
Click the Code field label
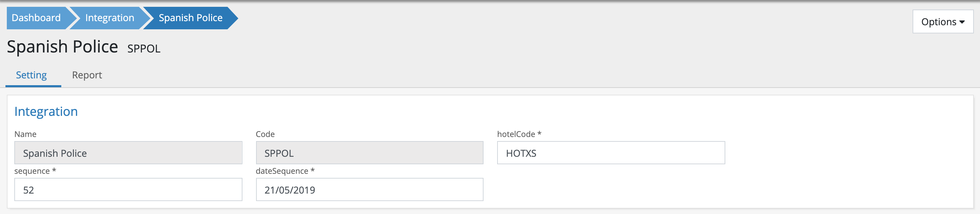(265, 134)
